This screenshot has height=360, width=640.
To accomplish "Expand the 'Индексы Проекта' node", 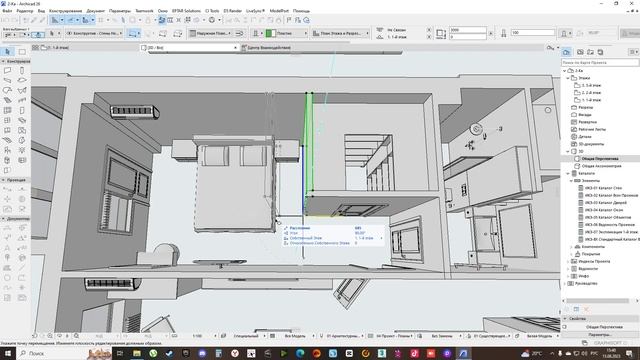I will click(568, 262).
